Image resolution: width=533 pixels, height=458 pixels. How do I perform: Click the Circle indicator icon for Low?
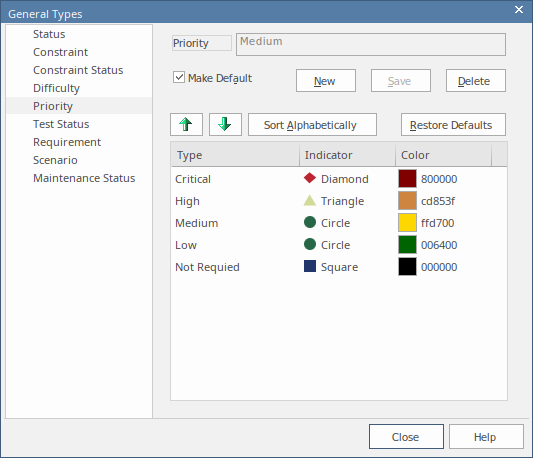pos(310,244)
